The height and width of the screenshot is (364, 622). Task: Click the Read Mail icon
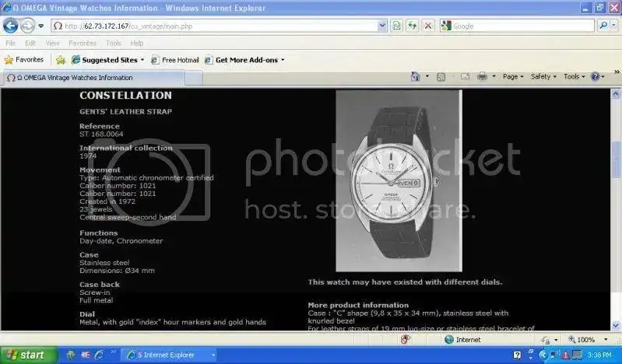[465, 76]
